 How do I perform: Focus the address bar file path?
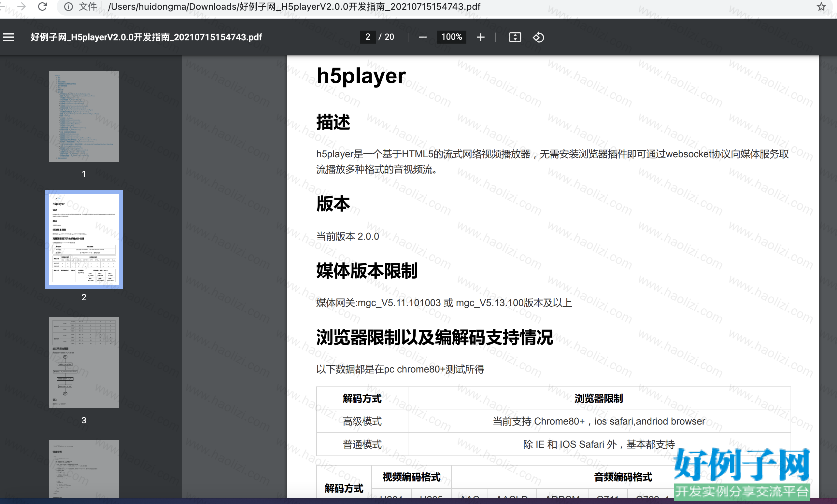[294, 7]
